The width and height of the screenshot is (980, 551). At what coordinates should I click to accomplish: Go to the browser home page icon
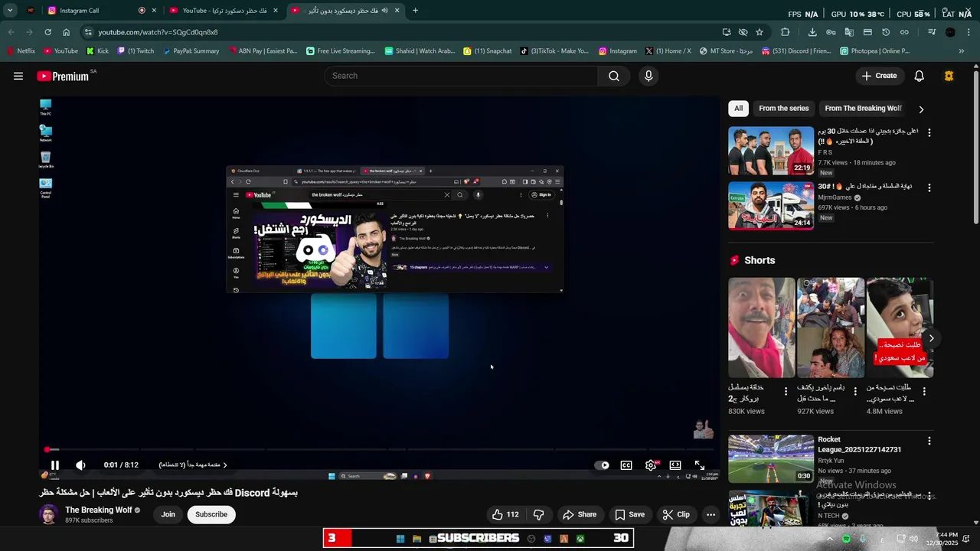pos(67,32)
